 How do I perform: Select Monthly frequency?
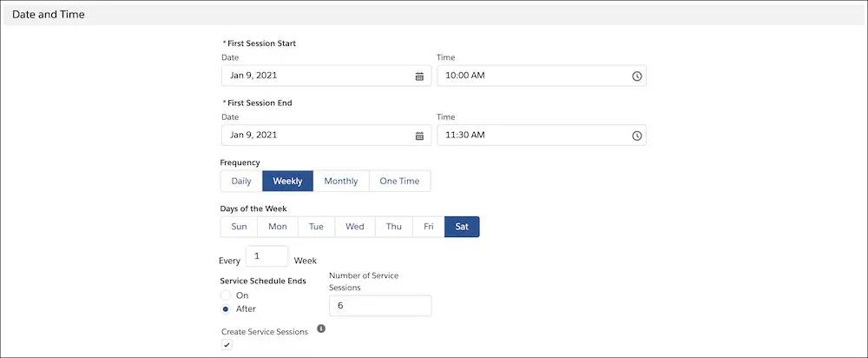click(x=341, y=182)
